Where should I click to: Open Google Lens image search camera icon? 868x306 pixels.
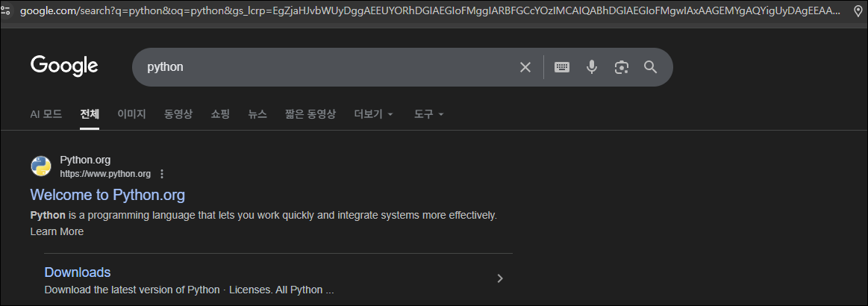(621, 67)
